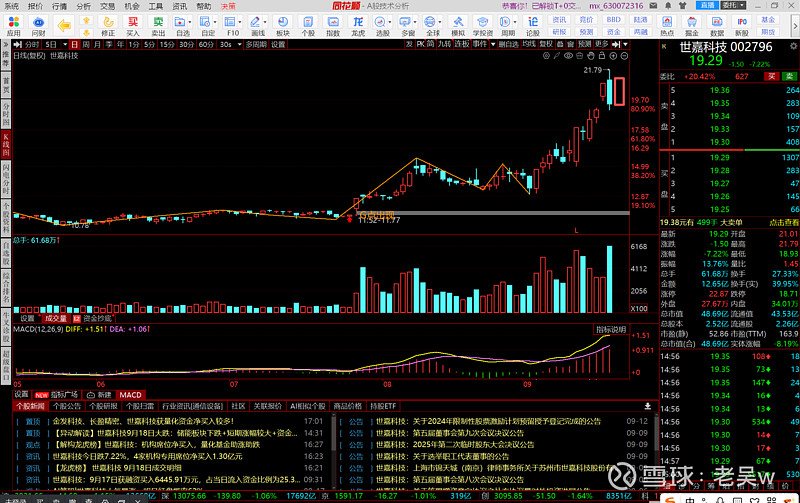Open the stock panel settings gear

[793, 46]
